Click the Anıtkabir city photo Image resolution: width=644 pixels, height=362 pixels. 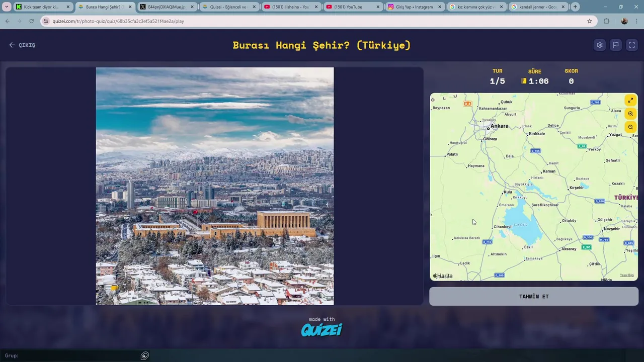point(215,186)
